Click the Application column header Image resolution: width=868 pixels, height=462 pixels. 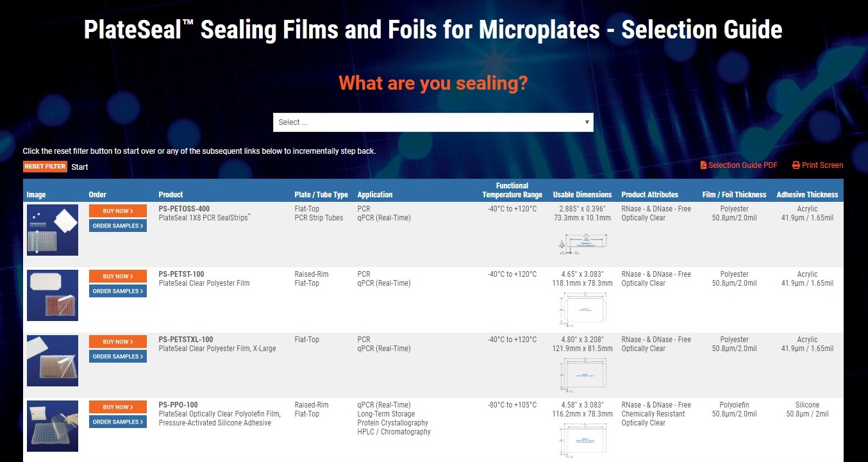tap(375, 195)
